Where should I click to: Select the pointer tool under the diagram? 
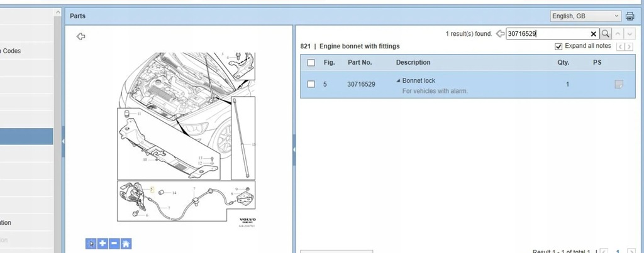(x=91, y=244)
